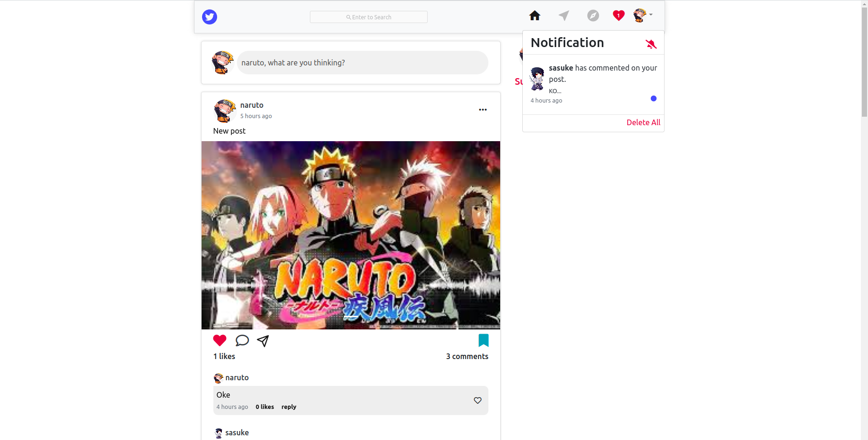Open messages via the paper plane navbar icon
868x440 pixels.
click(x=564, y=16)
